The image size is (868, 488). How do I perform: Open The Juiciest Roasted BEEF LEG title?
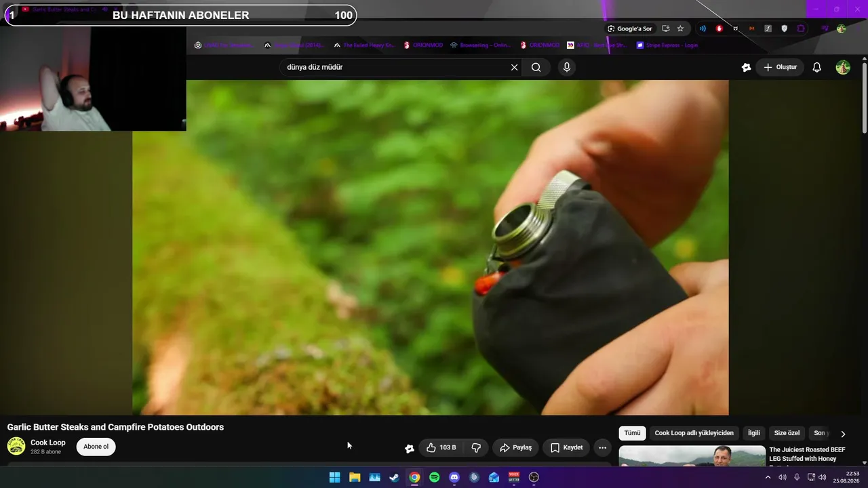pos(807,454)
